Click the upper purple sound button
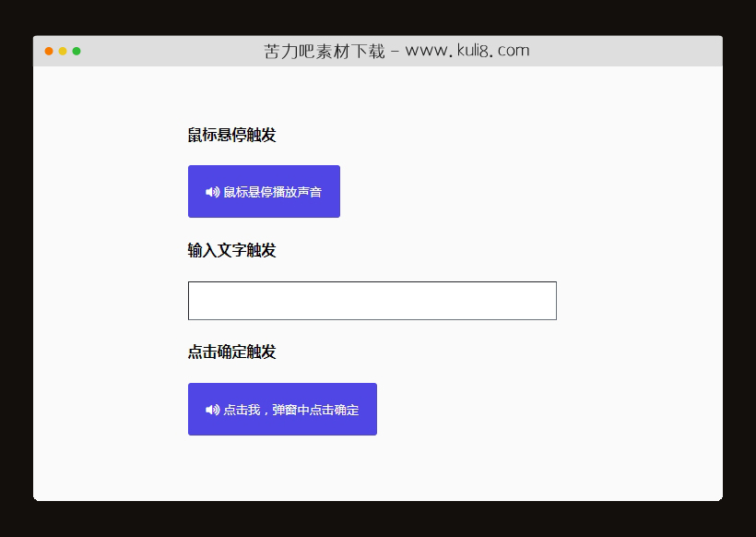This screenshot has width=756, height=537. [264, 191]
